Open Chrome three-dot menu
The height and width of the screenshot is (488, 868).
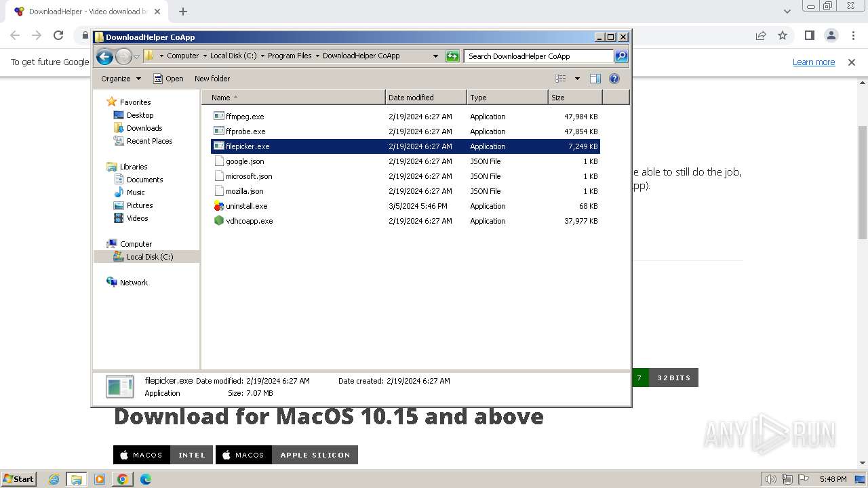852,35
